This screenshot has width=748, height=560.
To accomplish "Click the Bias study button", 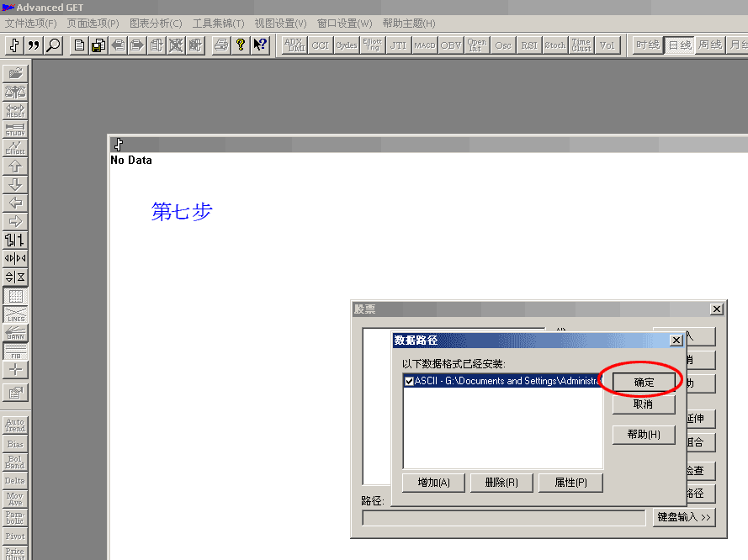I will pyautogui.click(x=15, y=444).
